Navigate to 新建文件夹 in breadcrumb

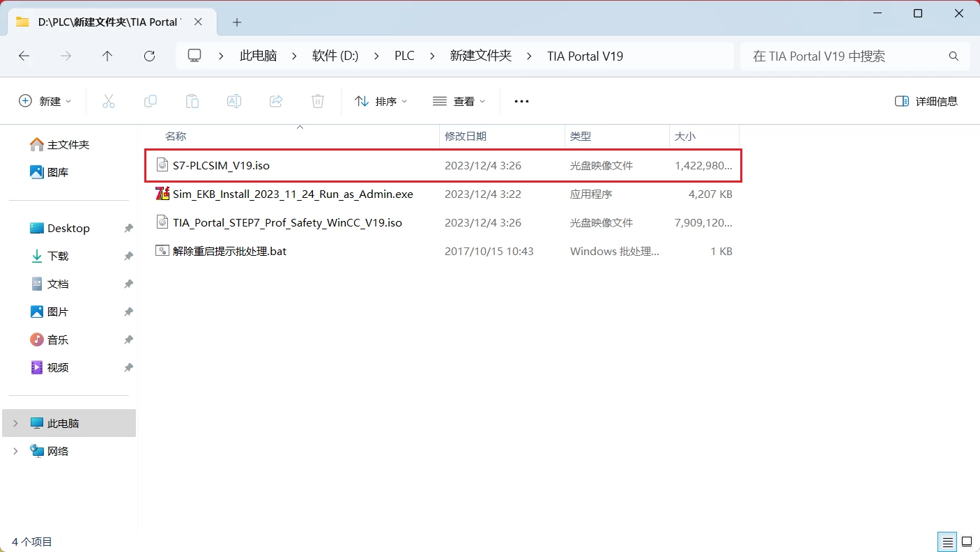point(481,56)
